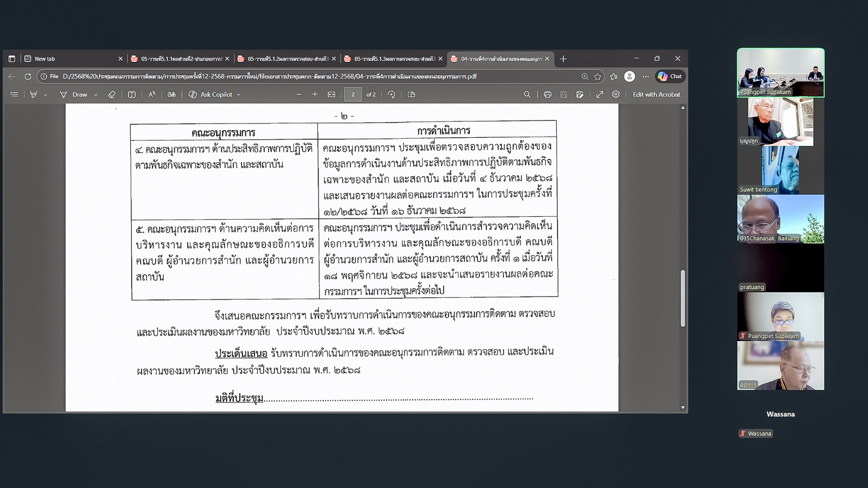Toggle Fit to width view
Screen dimensions: 868x488
(331, 94)
